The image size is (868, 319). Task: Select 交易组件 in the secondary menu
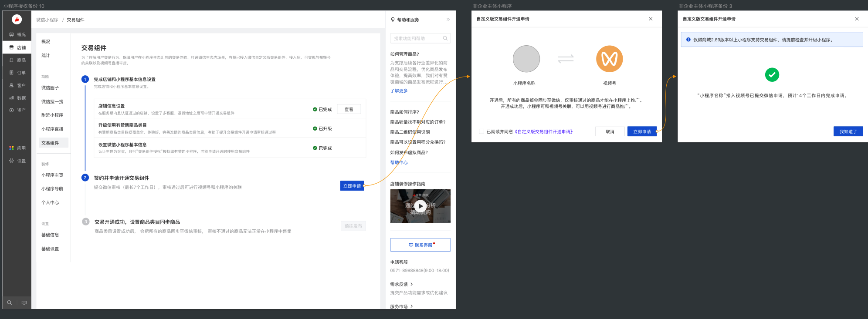click(x=50, y=143)
